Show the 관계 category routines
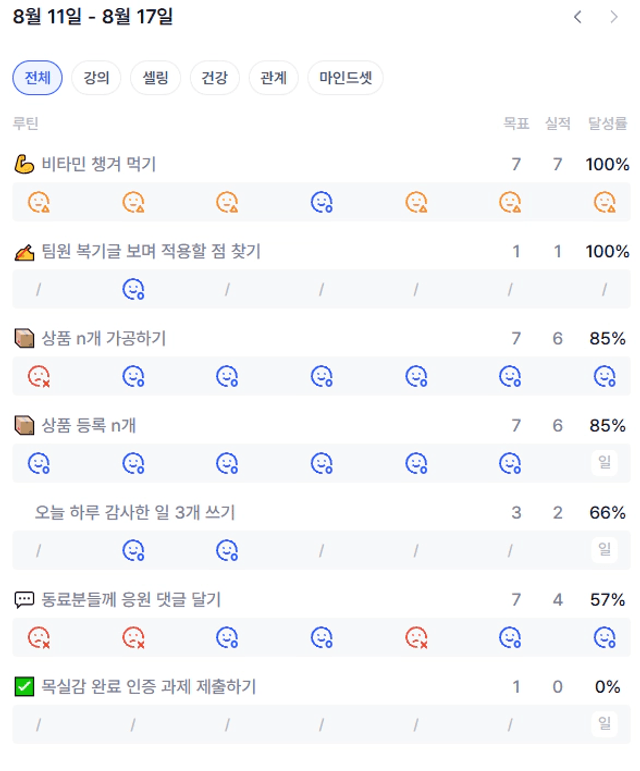 [273, 78]
